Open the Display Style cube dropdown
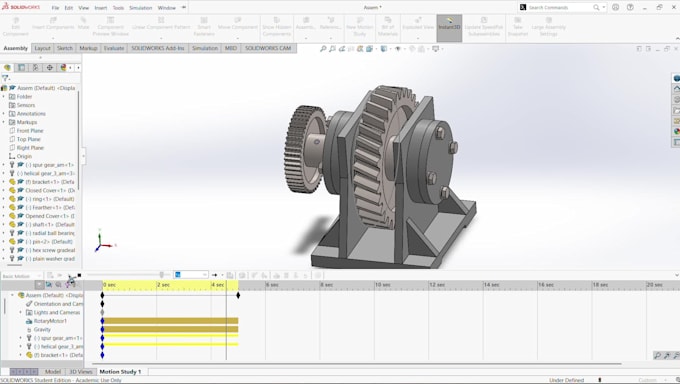The image size is (680, 384). (385, 49)
